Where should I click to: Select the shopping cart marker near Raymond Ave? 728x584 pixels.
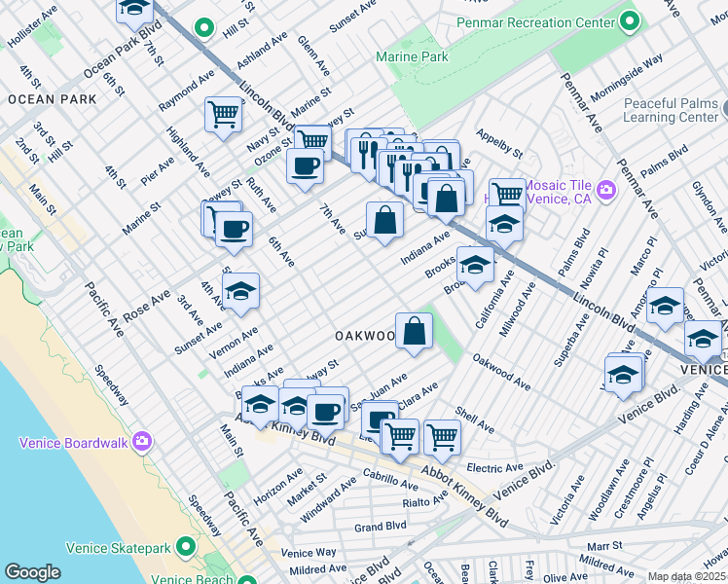click(x=223, y=114)
